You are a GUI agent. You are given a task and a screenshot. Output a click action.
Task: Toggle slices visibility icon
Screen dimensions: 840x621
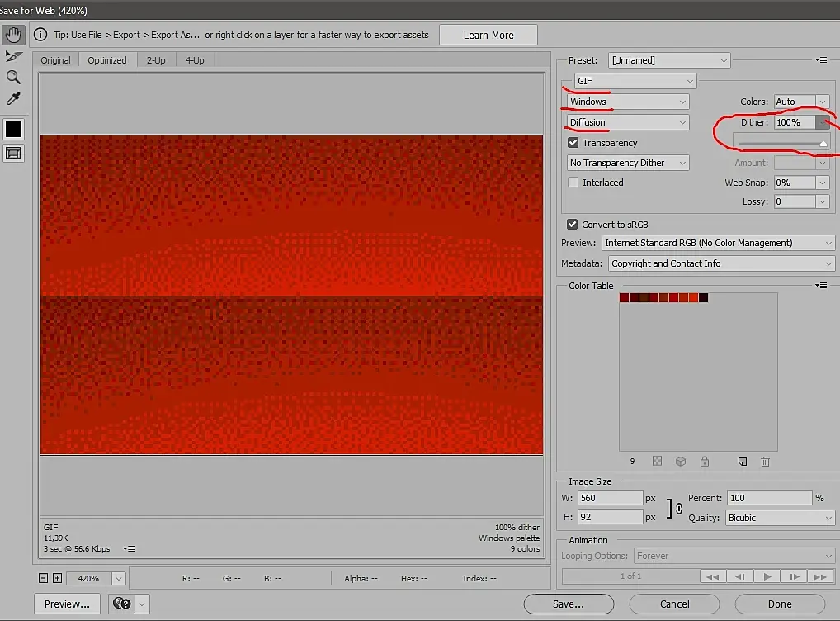pyautogui.click(x=13, y=153)
